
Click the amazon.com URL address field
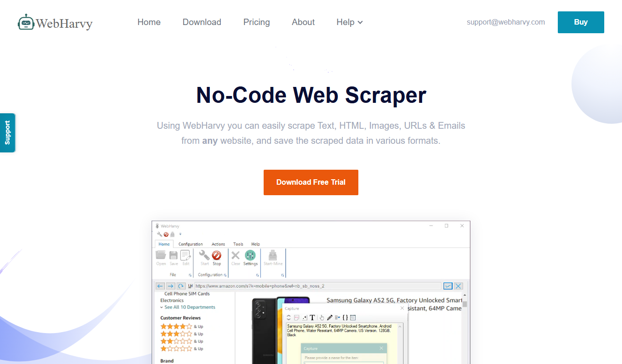(x=317, y=286)
